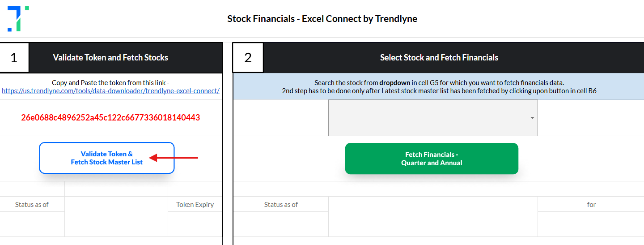Click the 'for' label cell
This screenshot has height=245, width=644.
[x=591, y=204]
